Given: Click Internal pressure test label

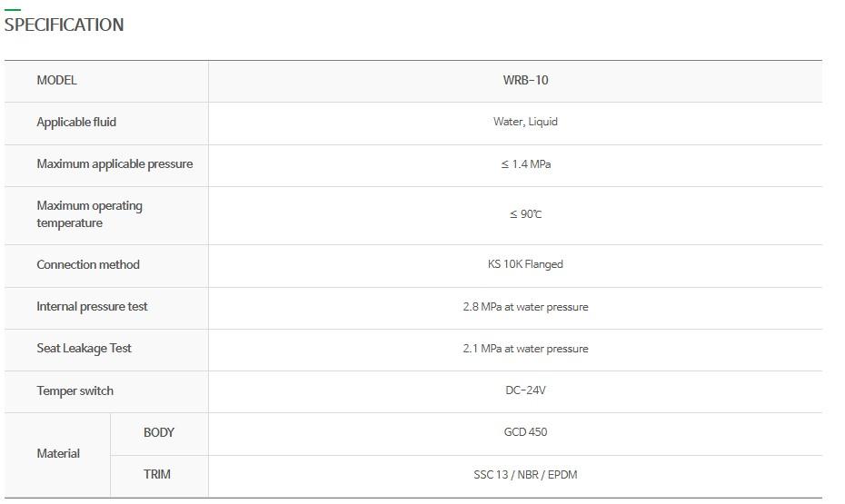Looking at the screenshot, I should tap(92, 307).
